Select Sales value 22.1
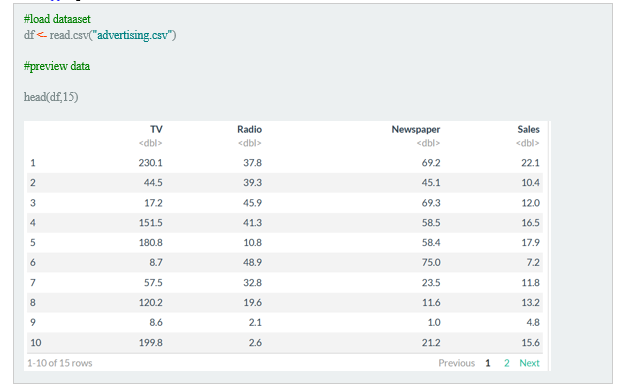The image size is (627, 391). (x=530, y=163)
